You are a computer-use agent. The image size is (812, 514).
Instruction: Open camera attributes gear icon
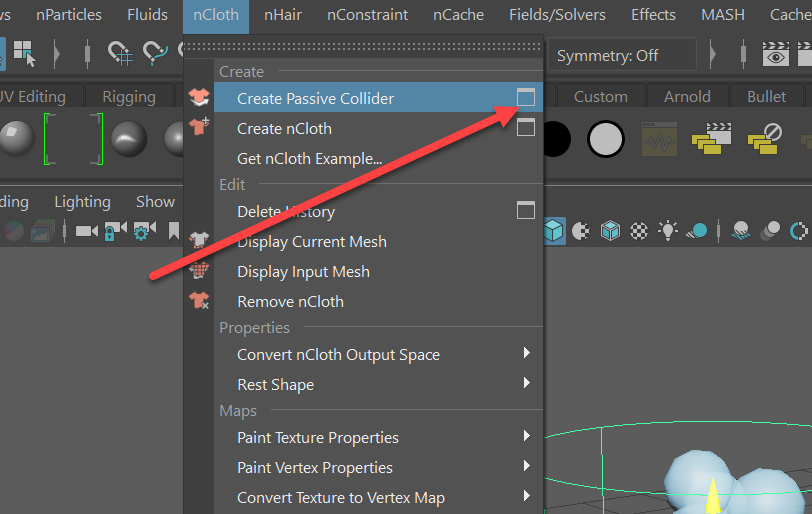click(x=144, y=231)
